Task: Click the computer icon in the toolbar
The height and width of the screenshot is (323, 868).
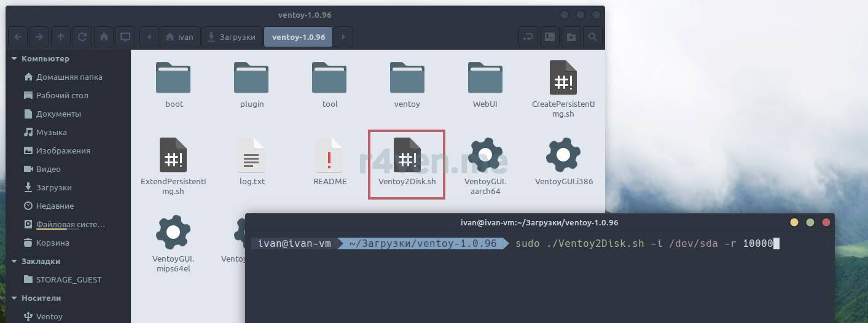Action: click(125, 37)
